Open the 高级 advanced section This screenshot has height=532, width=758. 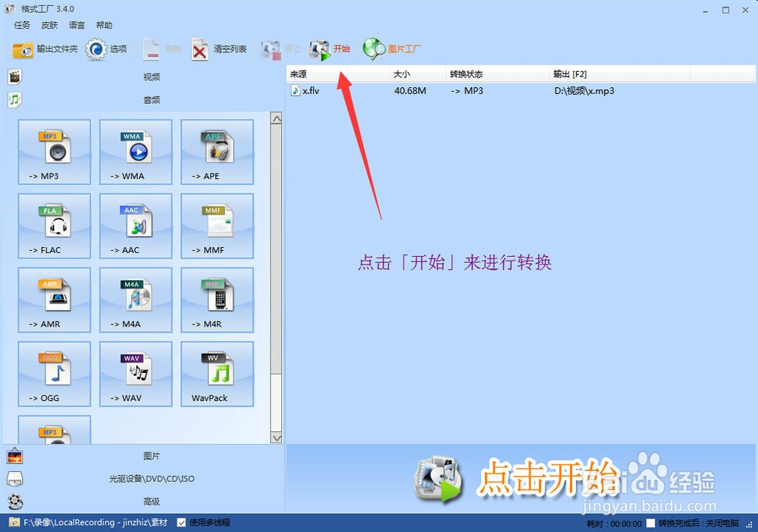pyautogui.click(x=150, y=501)
